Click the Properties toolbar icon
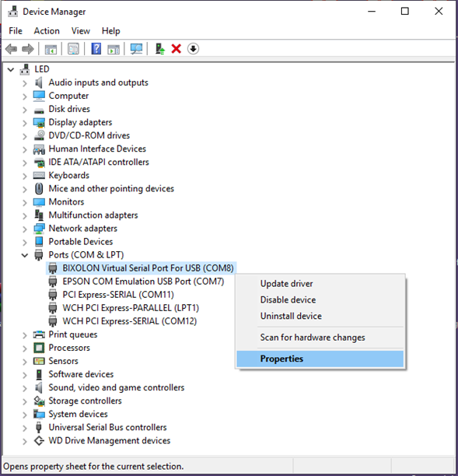This screenshot has height=476, width=458. (x=73, y=49)
